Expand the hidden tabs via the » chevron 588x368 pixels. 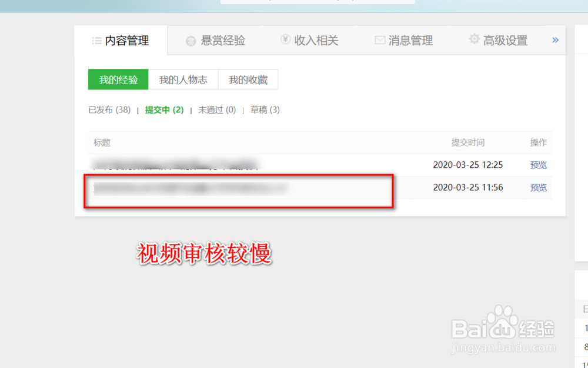coord(554,40)
